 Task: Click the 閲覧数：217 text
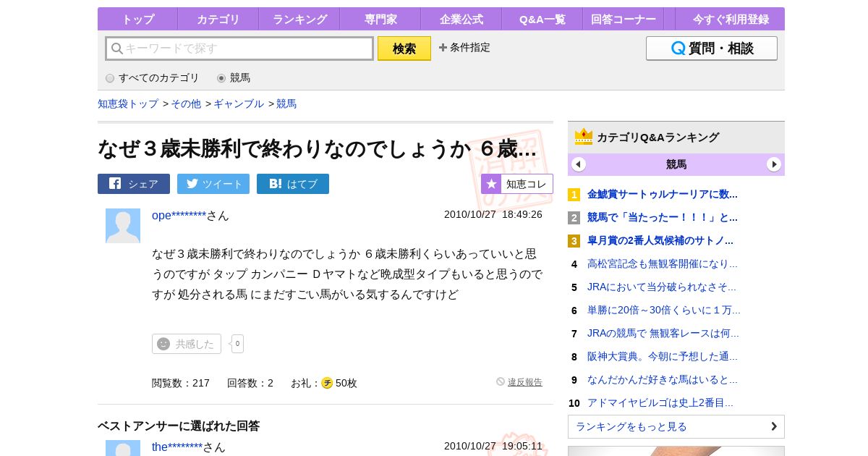[181, 383]
